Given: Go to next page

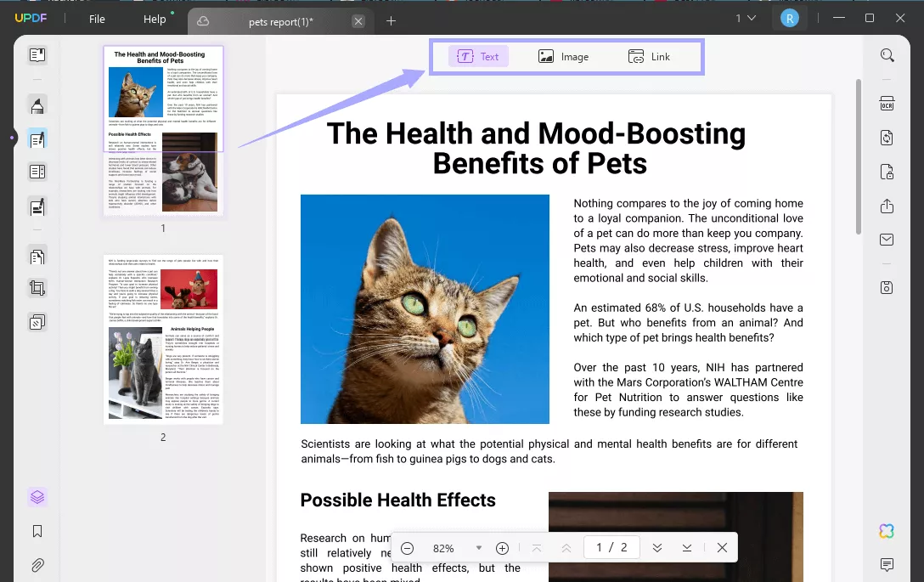Looking at the screenshot, I should (x=657, y=548).
